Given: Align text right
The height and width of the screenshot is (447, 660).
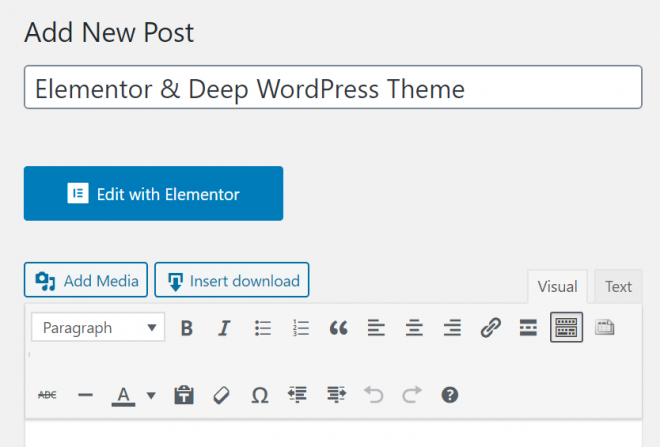Looking at the screenshot, I should click(452, 328).
